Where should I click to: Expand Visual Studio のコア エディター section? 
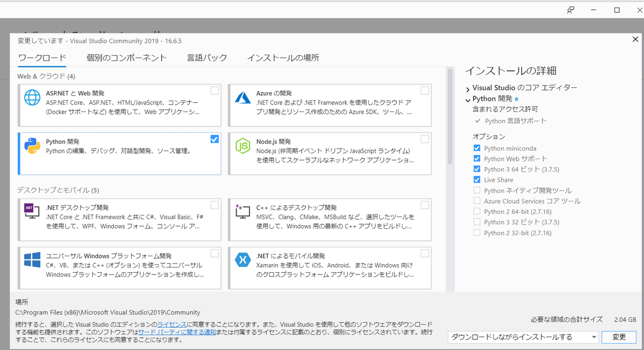click(x=468, y=88)
